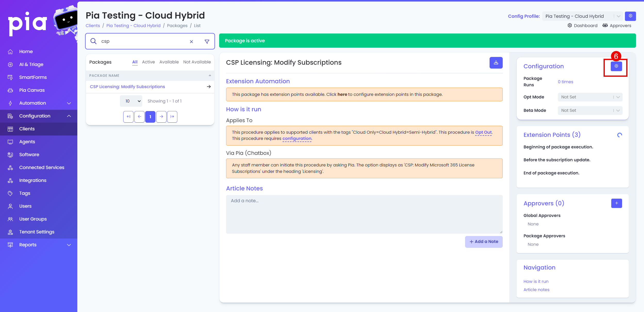Change page size dropdown showing 10
Screen dimensions: 644x312
[131, 101]
